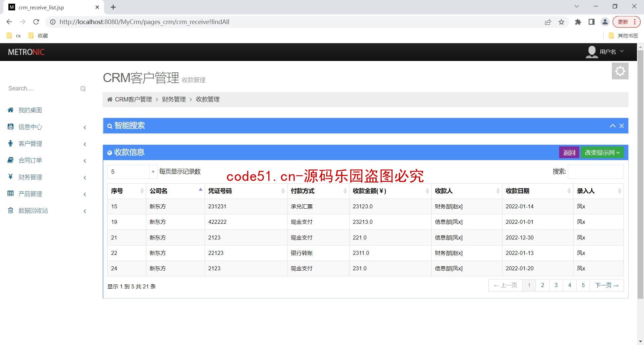Focus the table 搜索 input field
Viewport: 644px width, 345px height.
click(x=595, y=171)
